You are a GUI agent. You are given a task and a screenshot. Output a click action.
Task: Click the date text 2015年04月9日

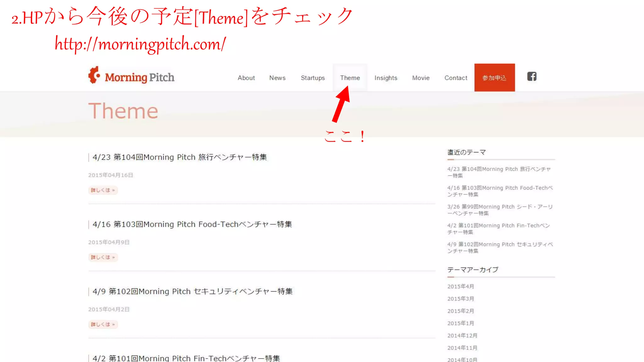(109, 242)
